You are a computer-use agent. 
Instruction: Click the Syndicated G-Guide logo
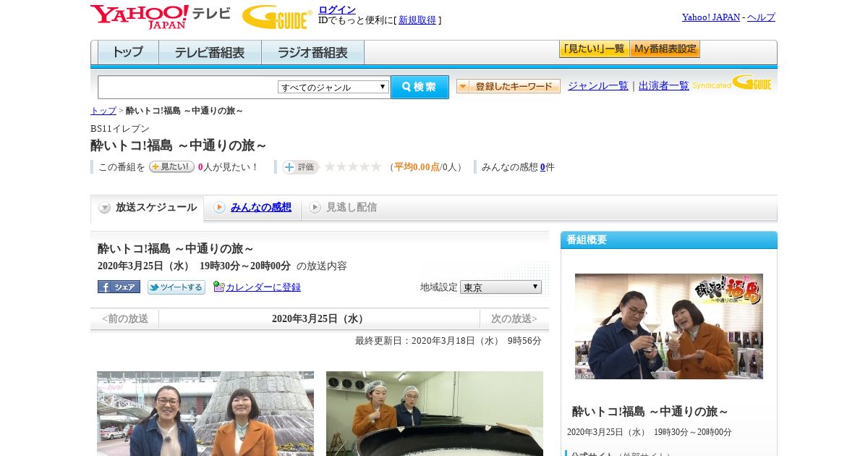click(732, 83)
